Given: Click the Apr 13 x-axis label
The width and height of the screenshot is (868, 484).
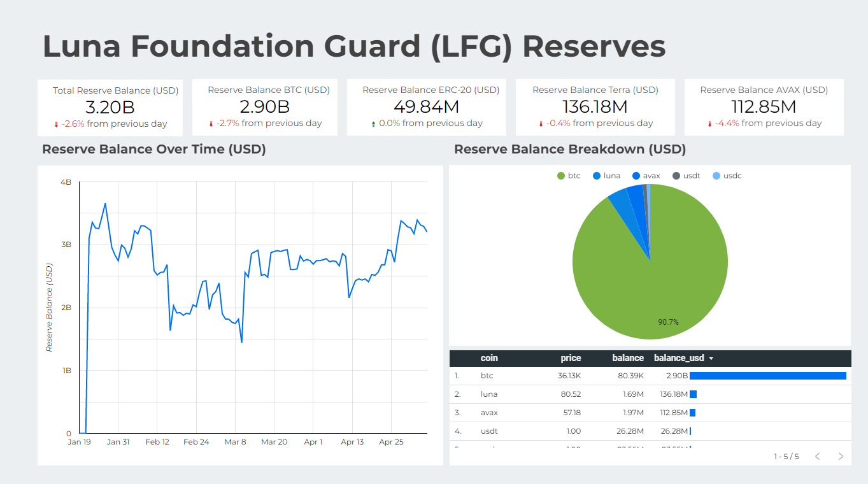Looking at the screenshot, I should point(352,442).
